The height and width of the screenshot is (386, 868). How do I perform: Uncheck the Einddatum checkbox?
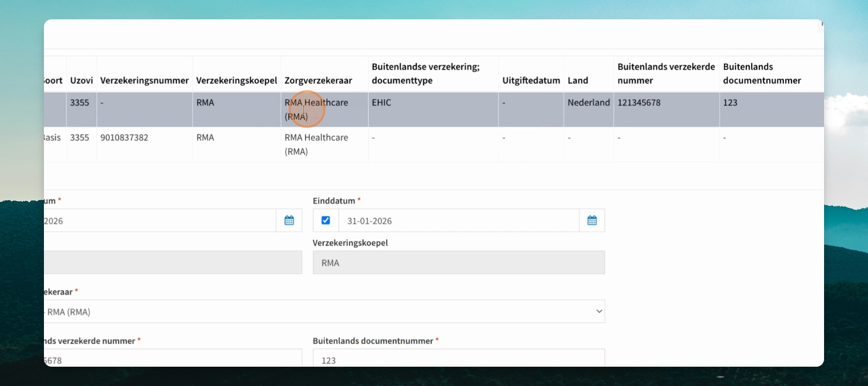pos(326,220)
